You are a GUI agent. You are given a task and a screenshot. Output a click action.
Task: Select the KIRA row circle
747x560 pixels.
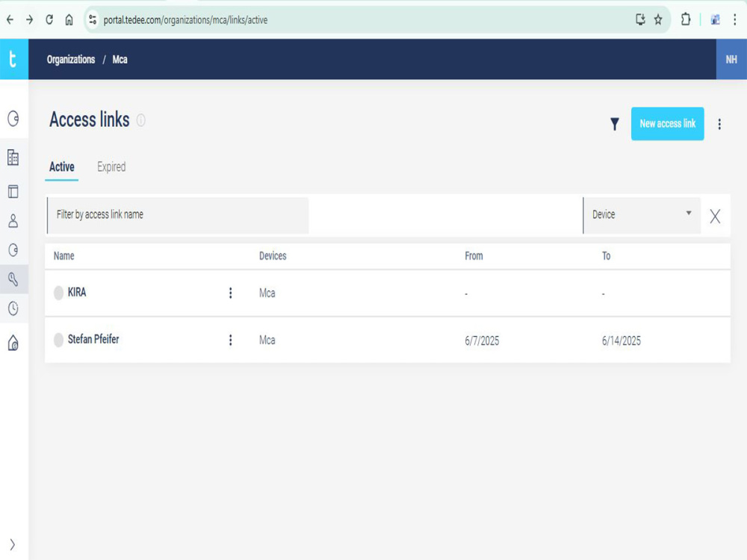58,293
